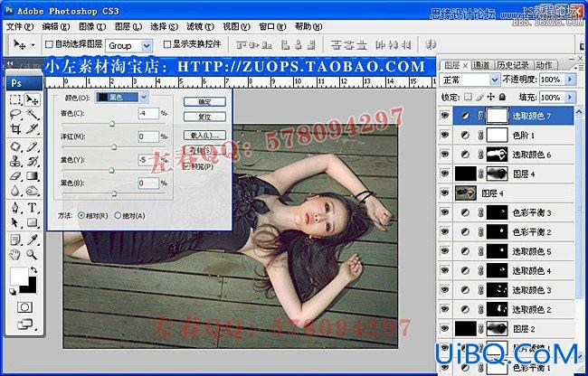Viewport: 588px width, 376px height.
Task: Select the Brush tool
Action: click(33, 146)
